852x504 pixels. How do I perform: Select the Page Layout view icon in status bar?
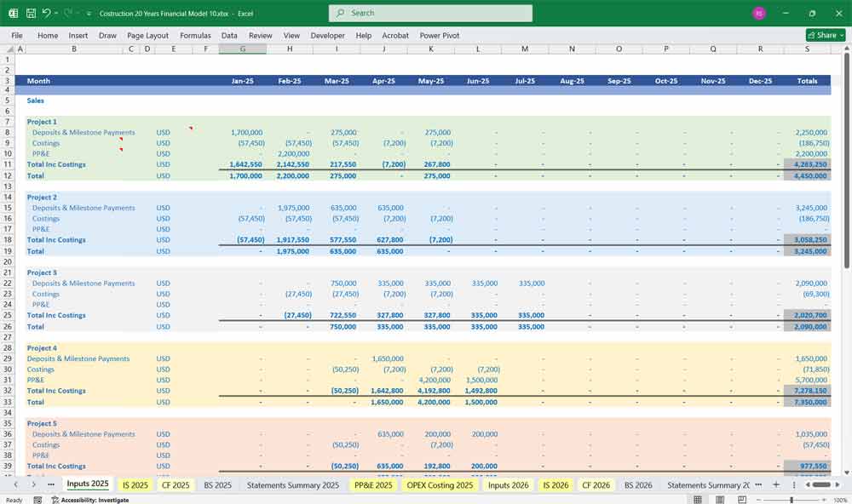click(720, 499)
